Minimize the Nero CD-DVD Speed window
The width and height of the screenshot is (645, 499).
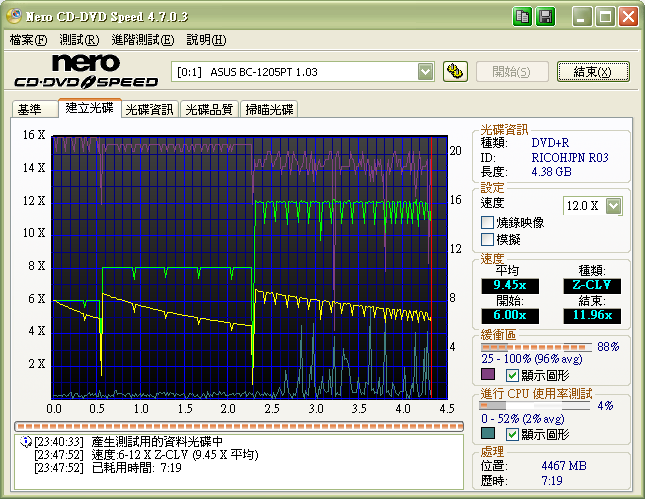pyautogui.click(x=582, y=17)
